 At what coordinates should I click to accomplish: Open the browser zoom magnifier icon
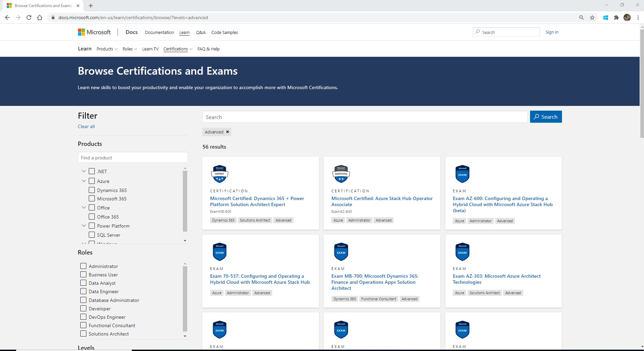click(581, 17)
